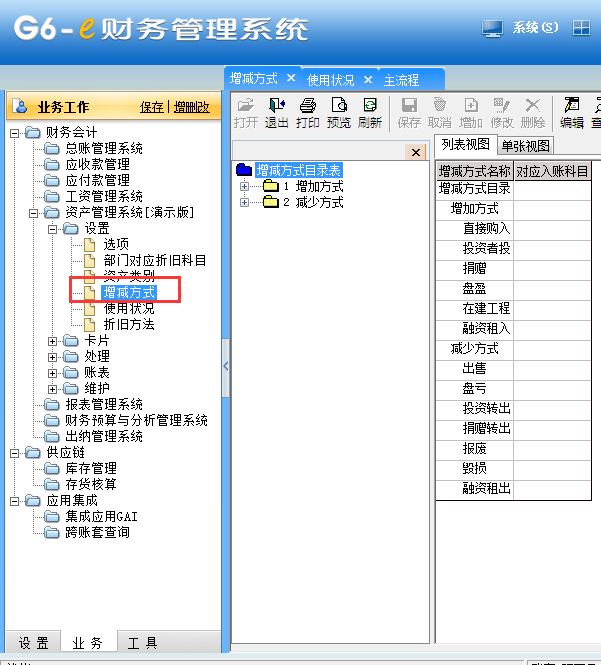The height and width of the screenshot is (665, 601).
Task: Expand the 1 增加方式 tree node
Action: coord(244,186)
